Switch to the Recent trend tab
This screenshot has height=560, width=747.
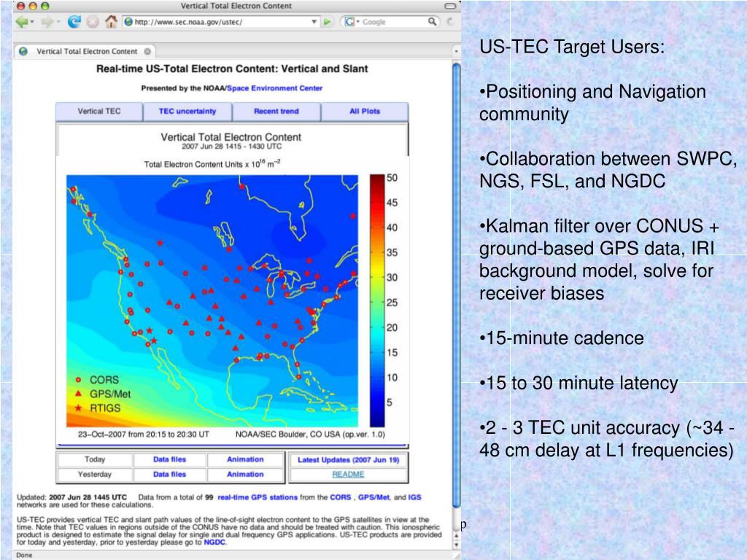276,112
